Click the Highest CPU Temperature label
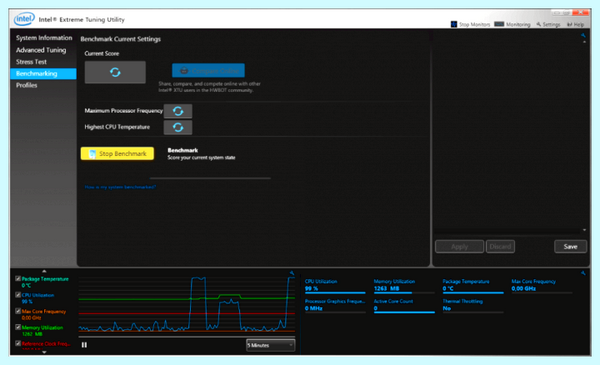The image size is (600, 365). click(x=117, y=127)
